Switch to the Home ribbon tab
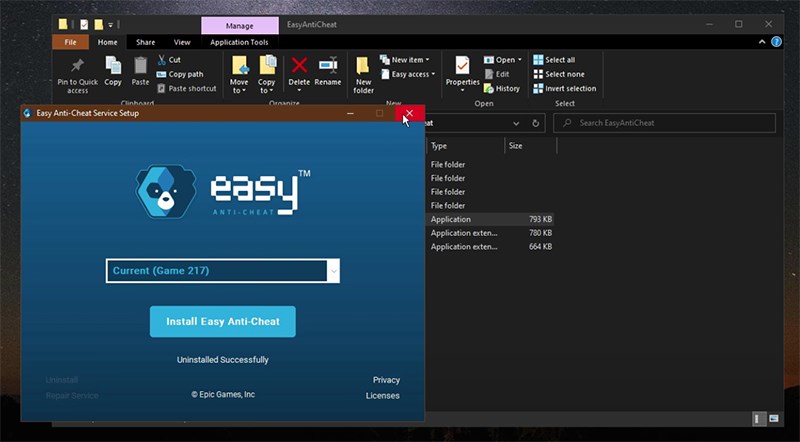Screen dimensions: 800x442 point(108,42)
